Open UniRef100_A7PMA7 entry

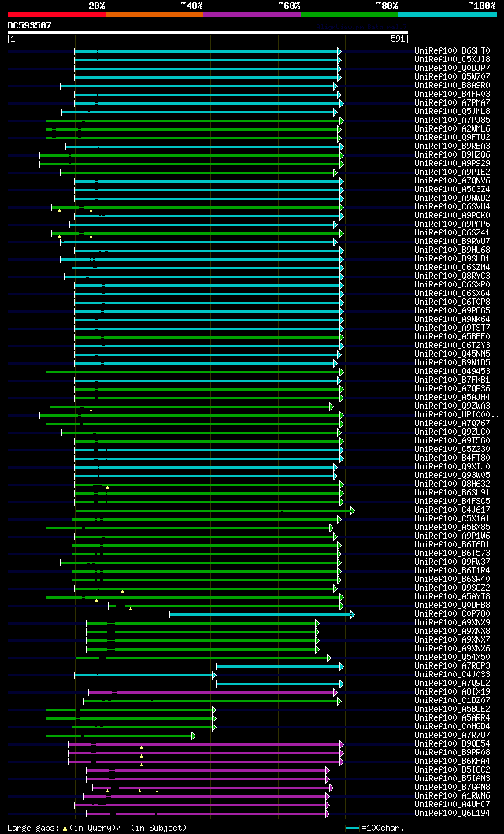453,102
